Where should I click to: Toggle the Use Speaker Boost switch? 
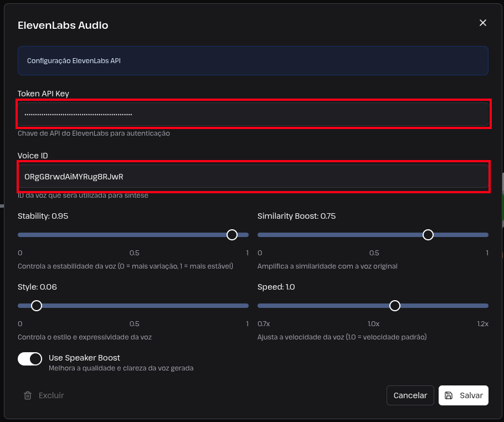click(x=30, y=359)
